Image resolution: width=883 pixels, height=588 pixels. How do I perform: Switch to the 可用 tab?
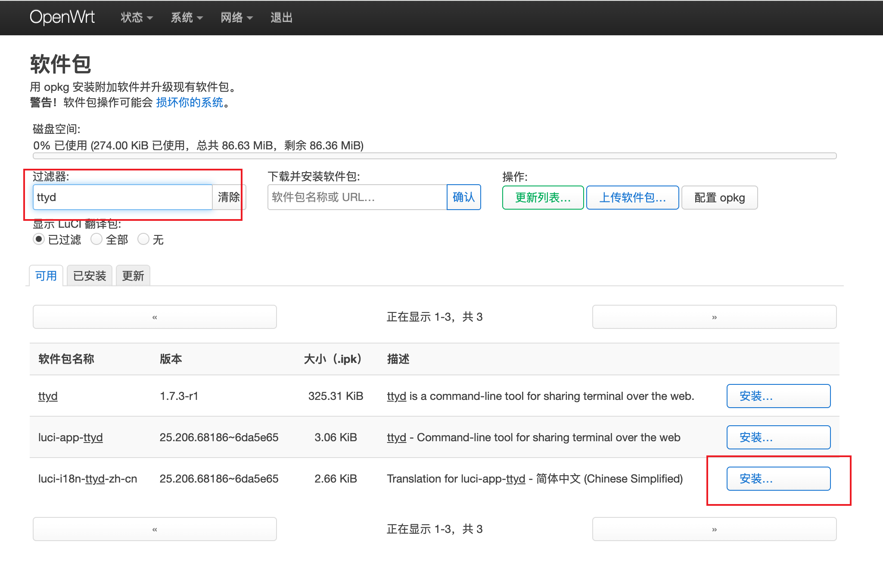[x=46, y=275]
